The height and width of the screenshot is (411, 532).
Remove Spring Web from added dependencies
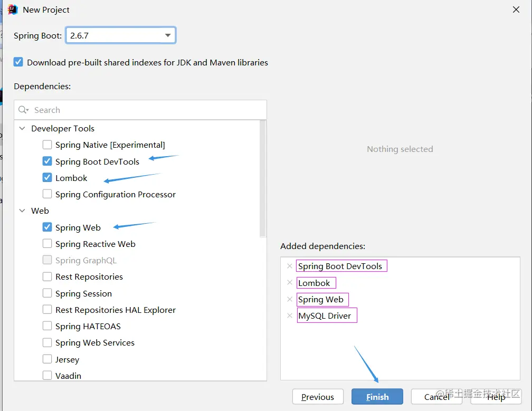[289, 299]
